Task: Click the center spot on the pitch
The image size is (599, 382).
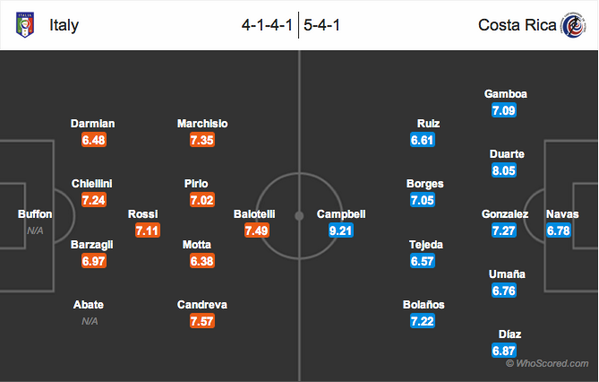Action: tap(299, 216)
